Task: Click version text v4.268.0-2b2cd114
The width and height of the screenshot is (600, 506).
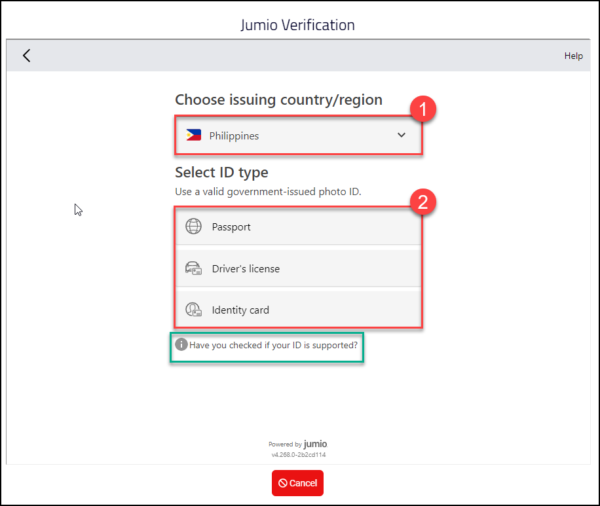Action: [x=298, y=455]
